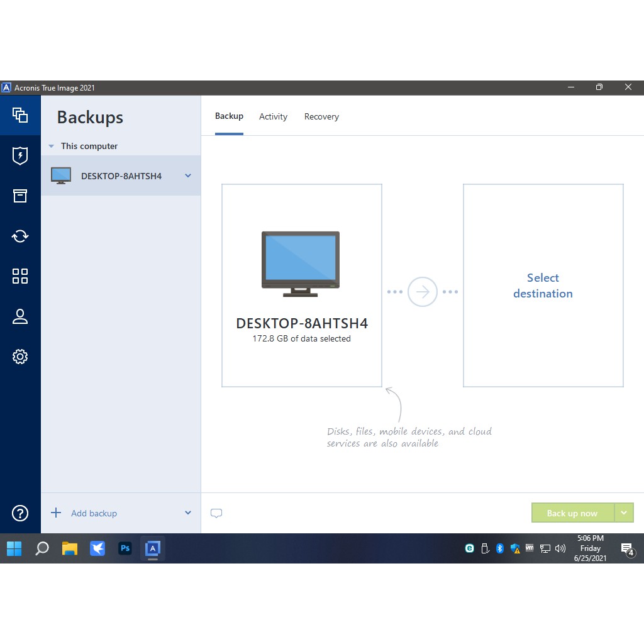Click the comment bubble icon
Viewport: 644px width, 644px height.
tap(216, 513)
